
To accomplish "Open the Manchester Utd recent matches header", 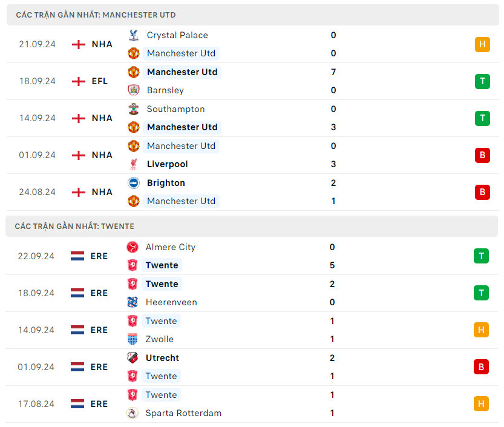I will 96,15.
